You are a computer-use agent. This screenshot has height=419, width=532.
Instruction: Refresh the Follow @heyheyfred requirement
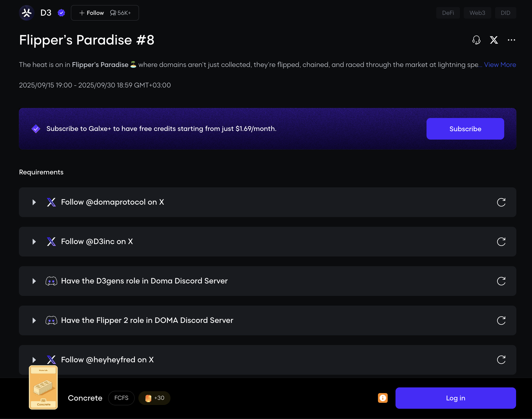click(x=501, y=360)
